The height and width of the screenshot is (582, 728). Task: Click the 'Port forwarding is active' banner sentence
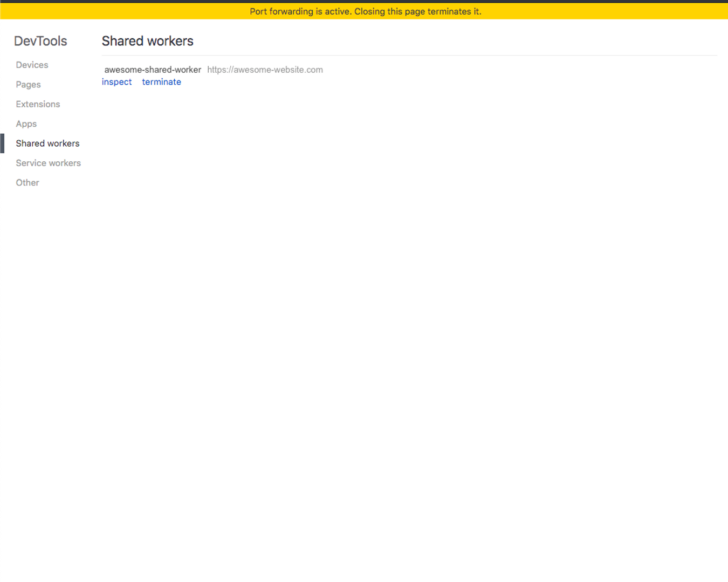(x=300, y=11)
